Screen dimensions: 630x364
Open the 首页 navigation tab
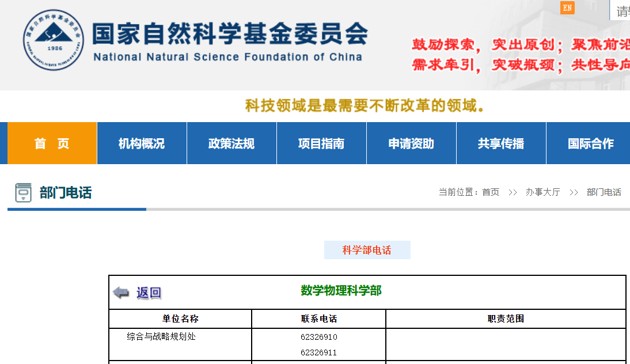click(x=52, y=143)
